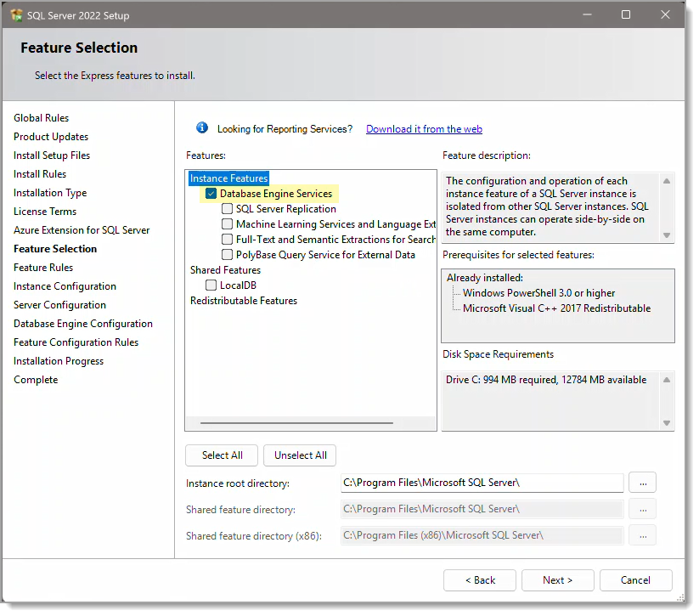The height and width of the screenshot is (616, 699).
Task: Open the Server Configuration step
Action: tap(59, 305)
